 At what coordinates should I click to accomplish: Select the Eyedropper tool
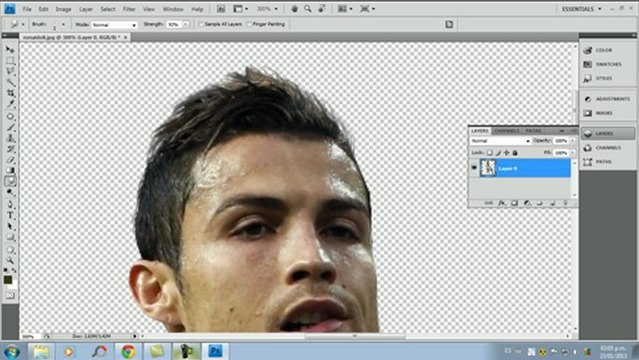(10, 104)
